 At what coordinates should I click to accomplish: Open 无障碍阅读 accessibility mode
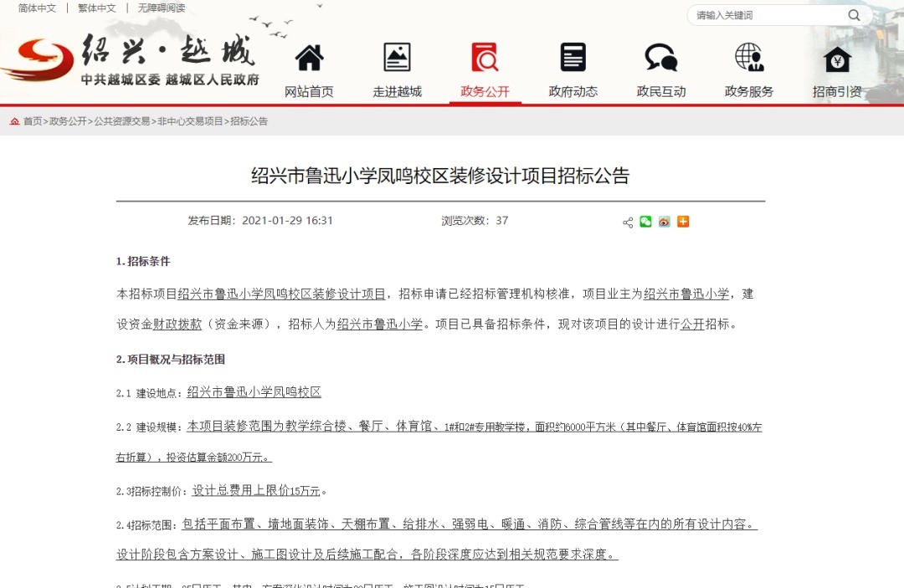162,8
